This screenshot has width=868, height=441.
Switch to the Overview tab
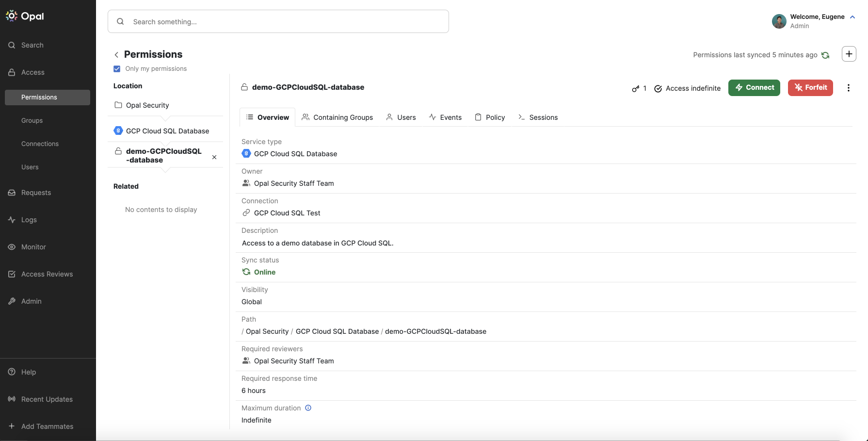pyautogui.click(x=267, y=117)
